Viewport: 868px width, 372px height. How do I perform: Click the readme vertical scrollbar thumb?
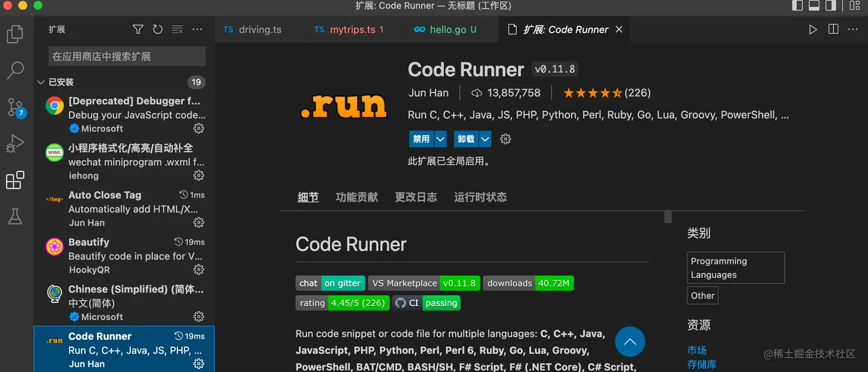click(x=668, y=216)
